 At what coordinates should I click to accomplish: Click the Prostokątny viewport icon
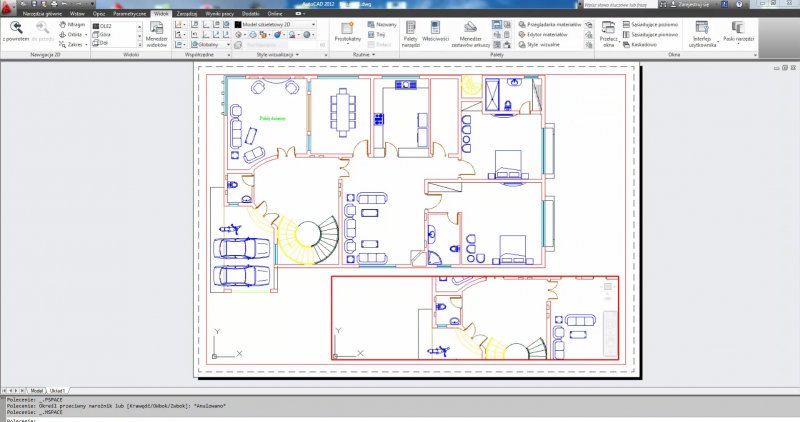(346, 32)
